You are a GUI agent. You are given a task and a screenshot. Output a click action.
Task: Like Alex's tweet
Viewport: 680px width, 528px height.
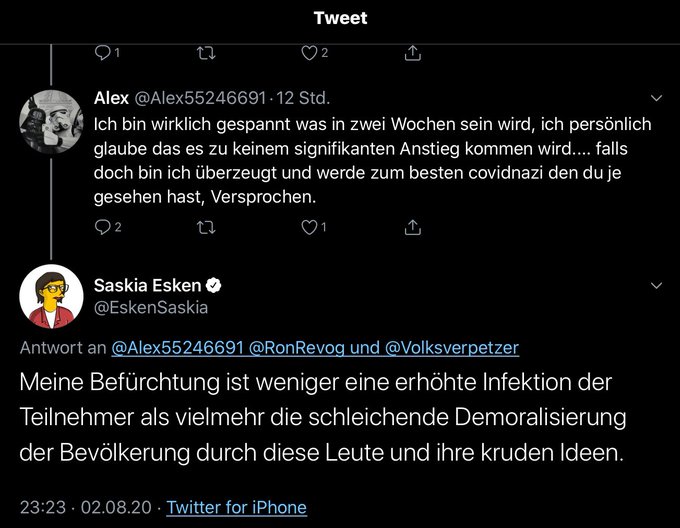pyautogui.click(x=308, y=228)
